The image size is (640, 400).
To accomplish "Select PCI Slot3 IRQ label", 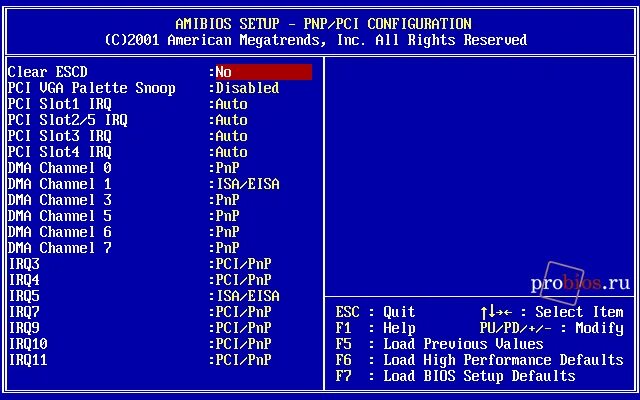I will click(x=60, y=136).
